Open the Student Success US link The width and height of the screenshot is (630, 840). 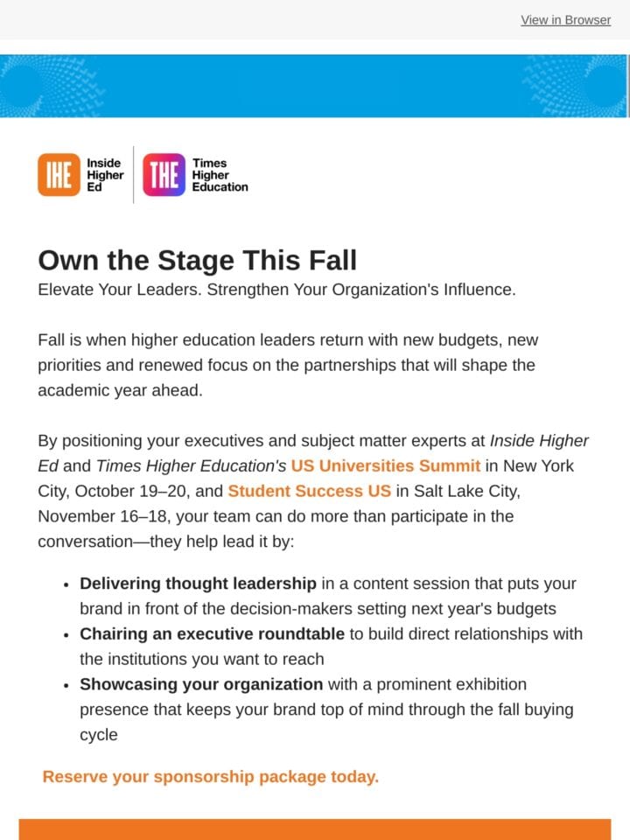click(x=309, y=491)
